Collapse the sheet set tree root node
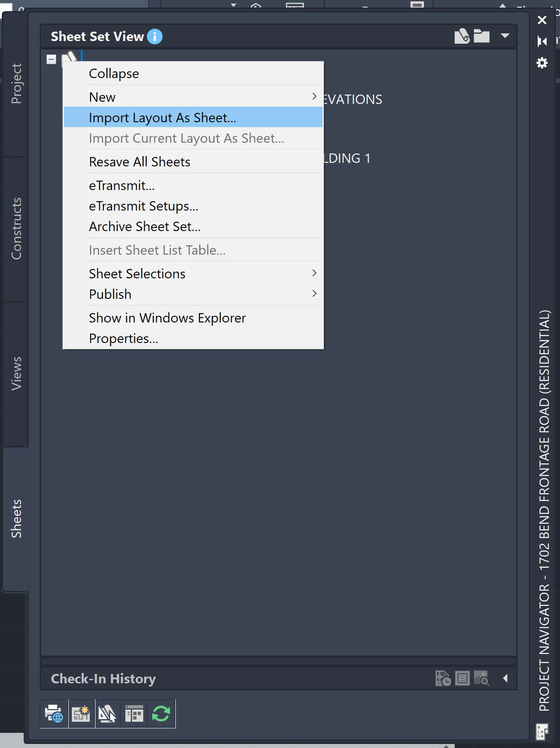The width and height of the screenshot is (560, 748). click(51, 59)
